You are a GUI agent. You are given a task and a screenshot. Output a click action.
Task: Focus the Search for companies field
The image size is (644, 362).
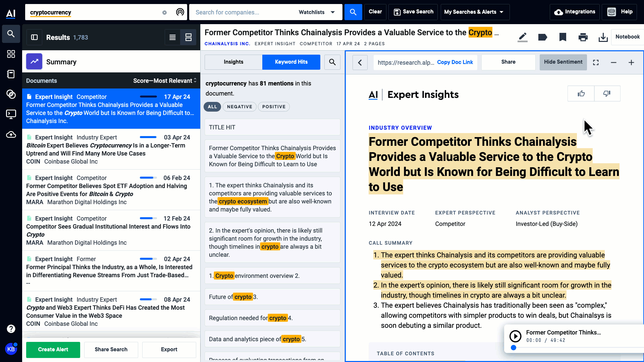243,12
